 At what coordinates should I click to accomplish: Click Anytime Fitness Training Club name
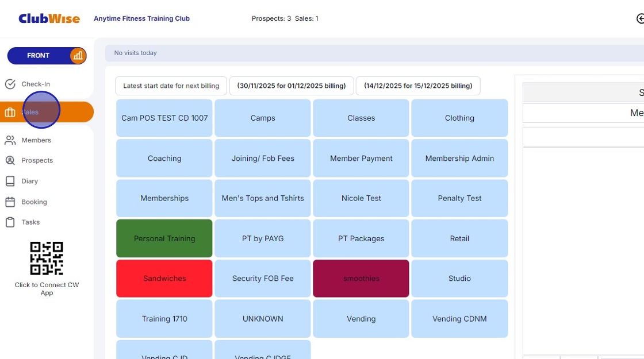[141, 18]
